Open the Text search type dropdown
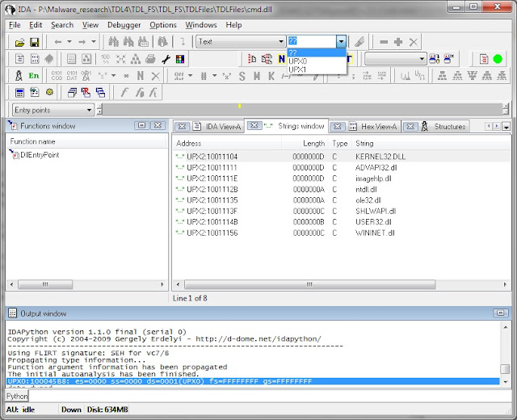 (x=280, y=42)
